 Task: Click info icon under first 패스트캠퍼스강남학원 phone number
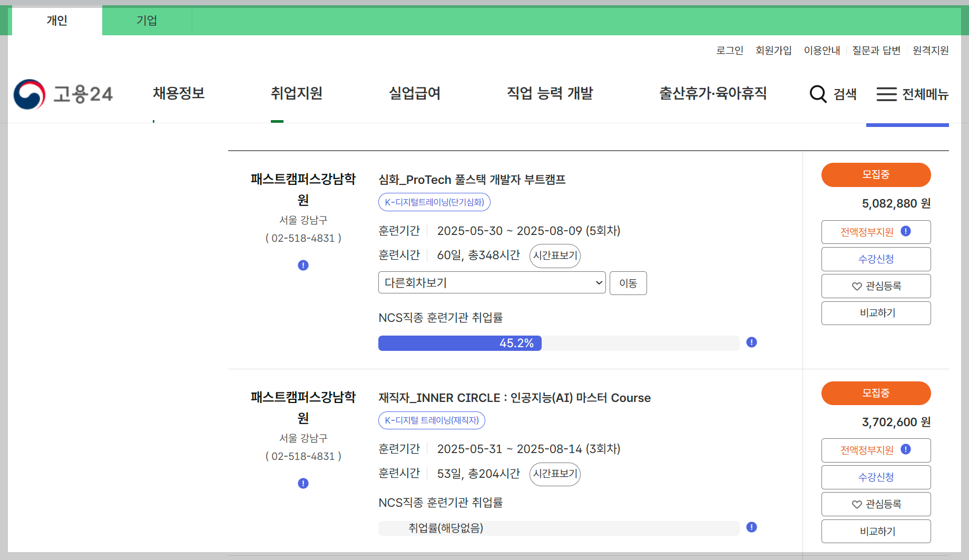[303, 265]
